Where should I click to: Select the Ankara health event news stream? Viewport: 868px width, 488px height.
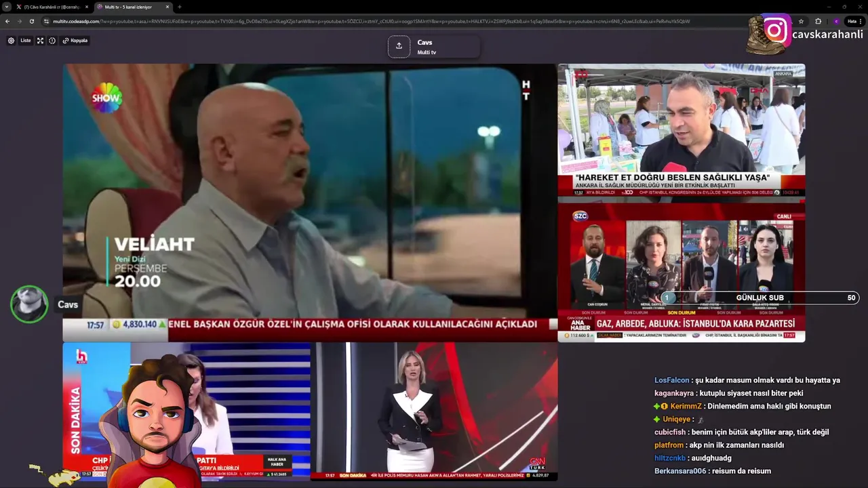tap(682, 130)
